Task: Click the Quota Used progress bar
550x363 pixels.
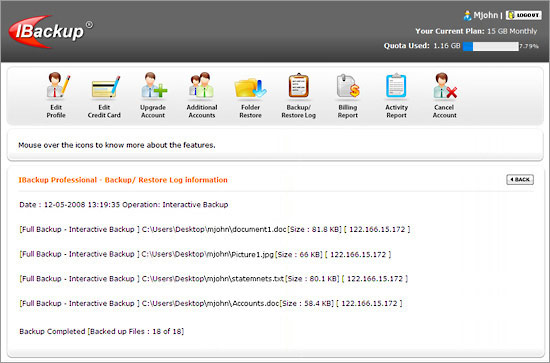Action: point(490,46)
